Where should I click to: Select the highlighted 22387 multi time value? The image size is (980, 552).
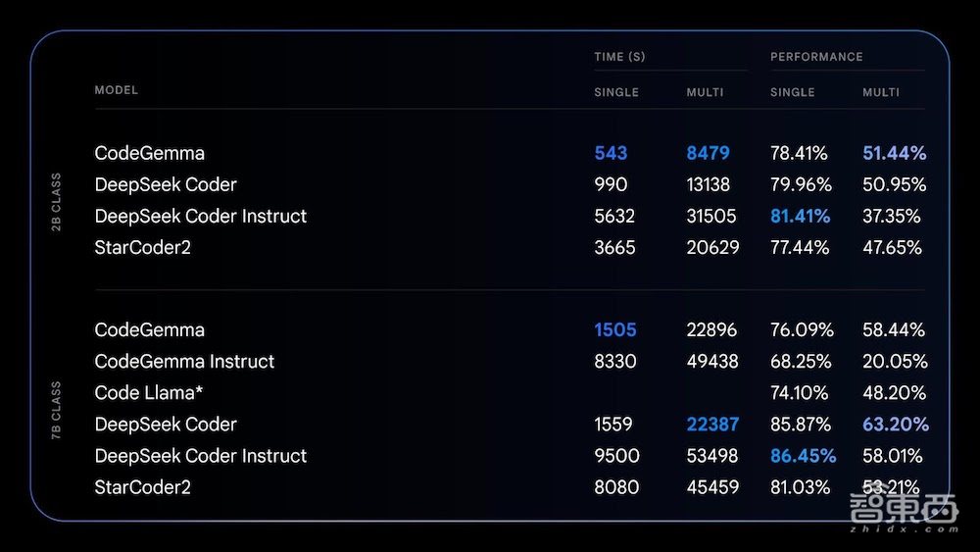click(712, 425)
